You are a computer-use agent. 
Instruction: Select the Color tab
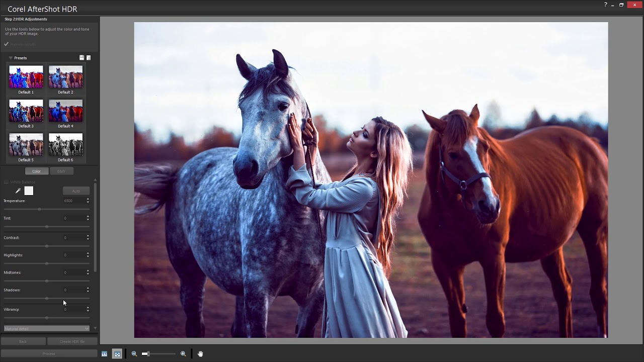tap(36, 171)
